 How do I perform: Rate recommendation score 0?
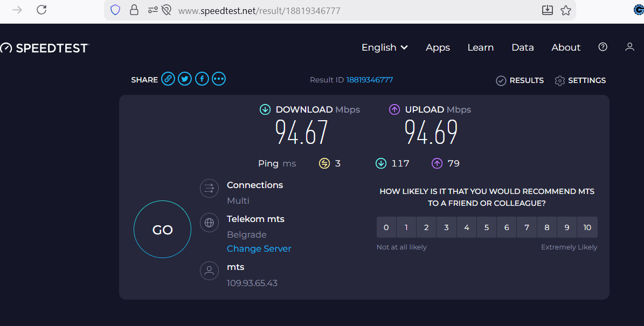click(386, 227)
